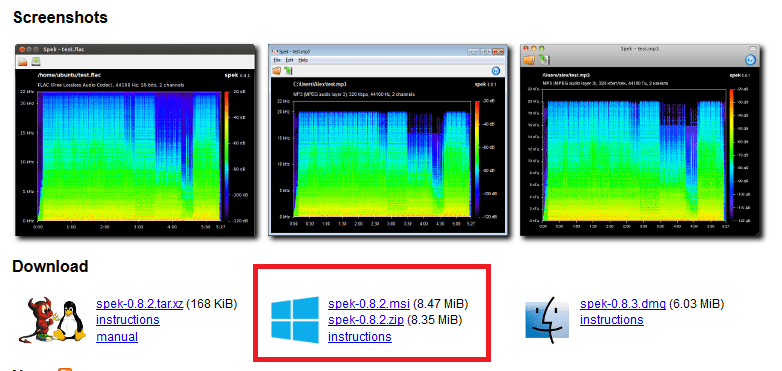The image size is (782, 371).
Task: Download the spek-0.8.2.msi installer
Action: point(369,304)
